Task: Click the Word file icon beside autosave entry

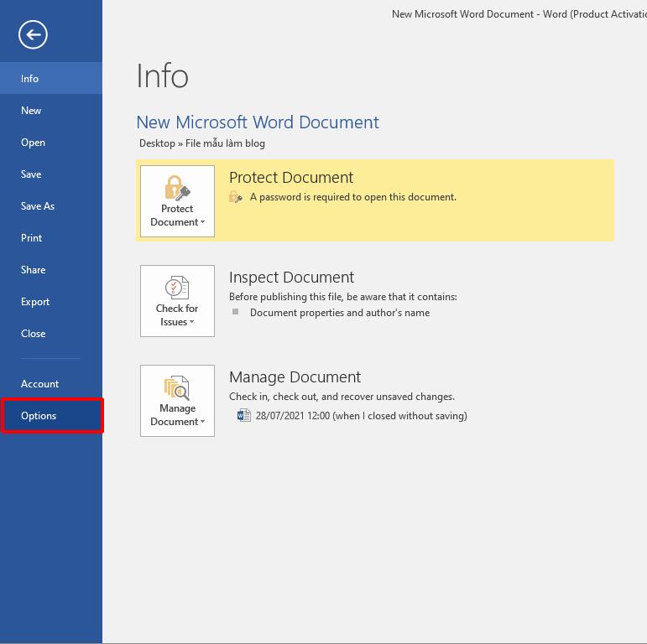Action: (243, 415)
